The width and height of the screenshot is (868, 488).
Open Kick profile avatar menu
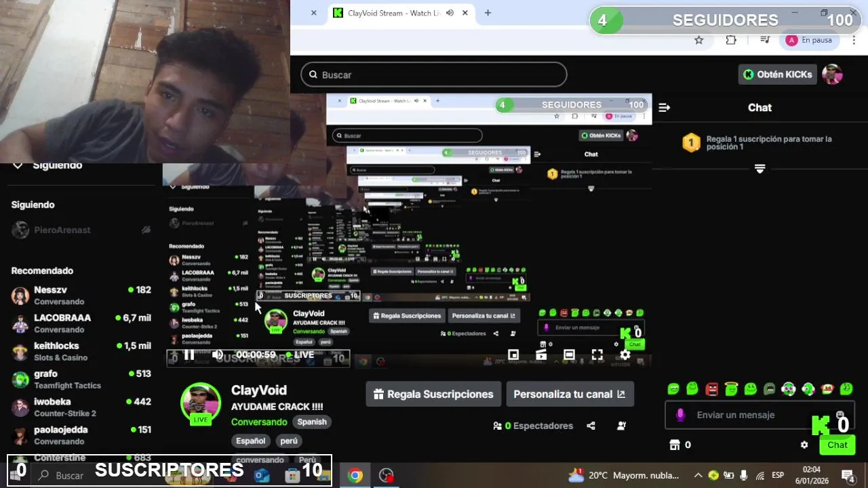tap(832, 75)
